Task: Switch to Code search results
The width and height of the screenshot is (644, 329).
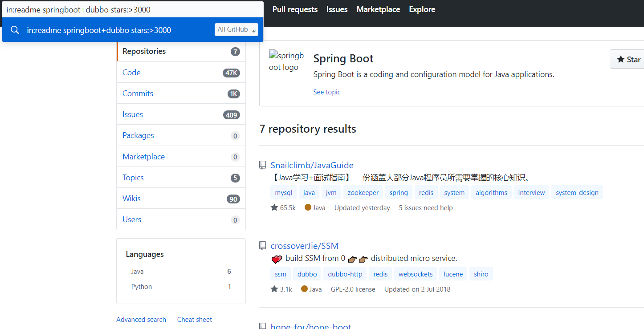Action: [x=181, y=73]
